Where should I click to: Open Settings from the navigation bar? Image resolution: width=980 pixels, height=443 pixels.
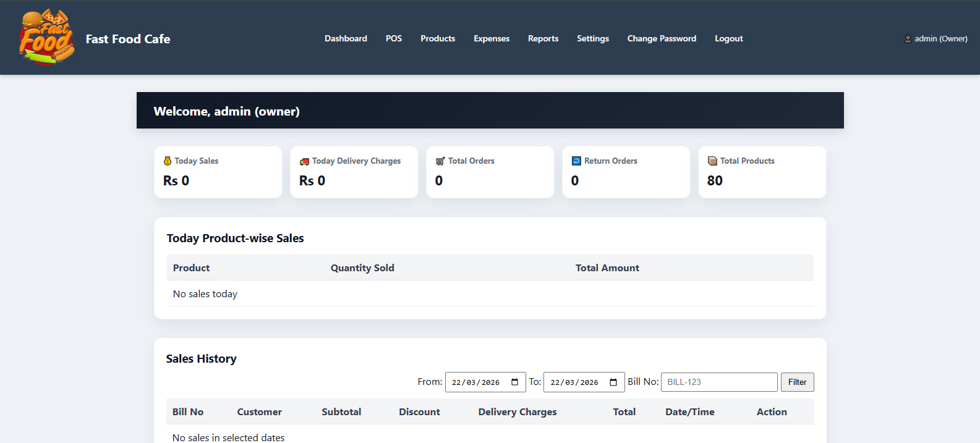[593, 38]
